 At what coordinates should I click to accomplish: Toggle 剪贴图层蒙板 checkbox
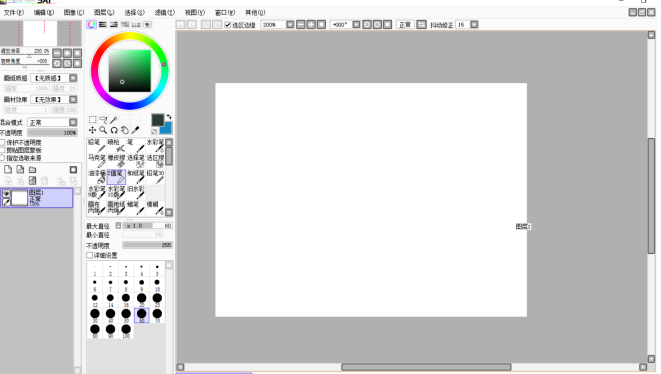[x=2, y=150]
